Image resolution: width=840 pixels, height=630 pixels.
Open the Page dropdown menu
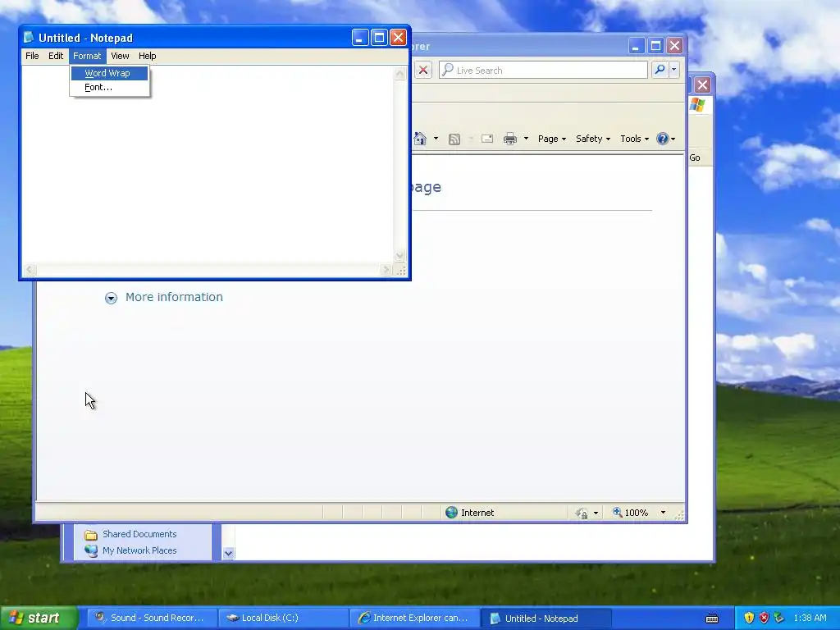click(552, 139)
